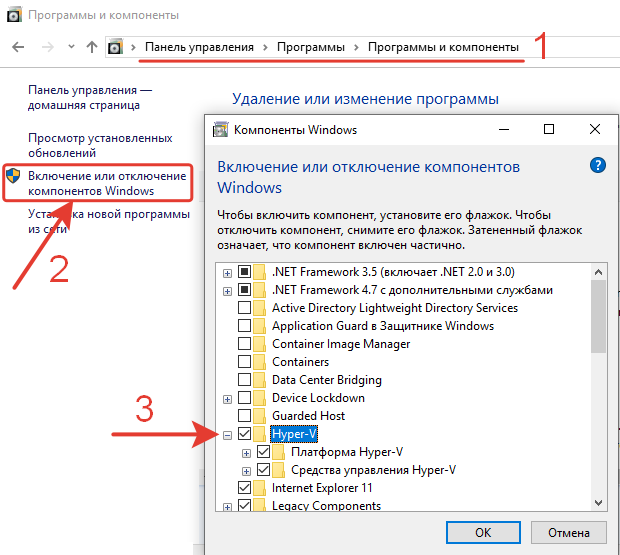The image size is (620, 555).
Task: Enable the Guarded Host checkbox
Action: point(244,415)
